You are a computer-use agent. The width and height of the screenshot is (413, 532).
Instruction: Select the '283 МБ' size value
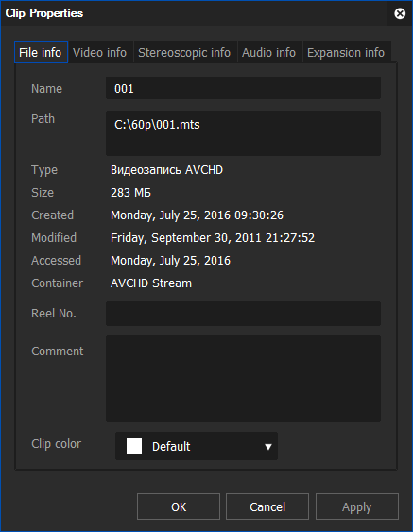[130, 193]
